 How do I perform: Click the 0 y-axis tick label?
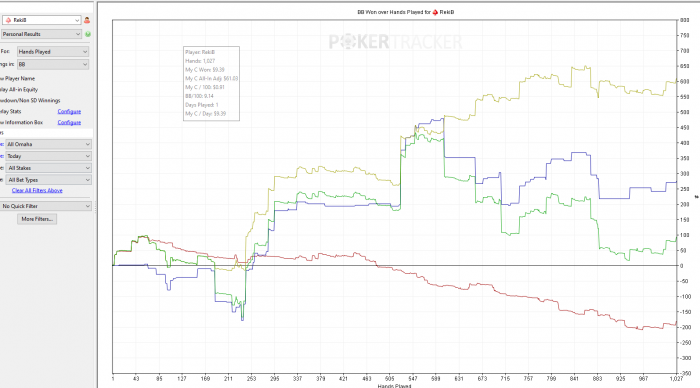pyautogui.click(x=682, y=266)
